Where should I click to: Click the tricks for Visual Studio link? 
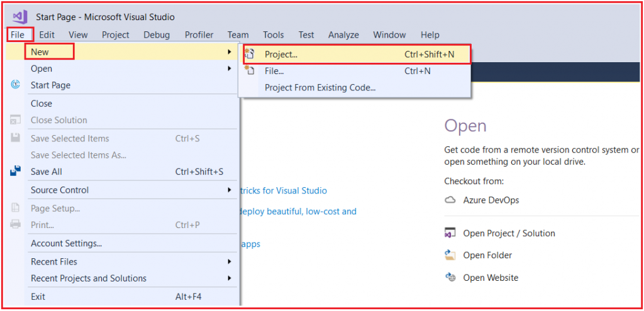click(284, 190)
